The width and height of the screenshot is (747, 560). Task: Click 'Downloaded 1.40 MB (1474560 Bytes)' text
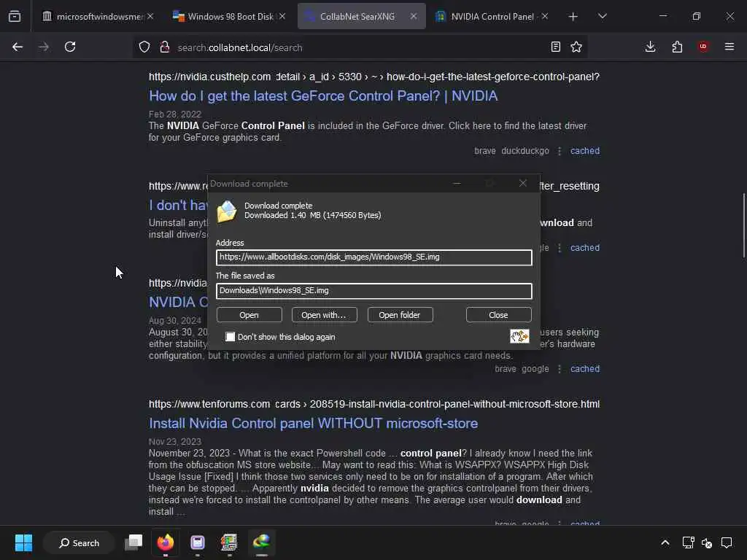pos(312,215)
